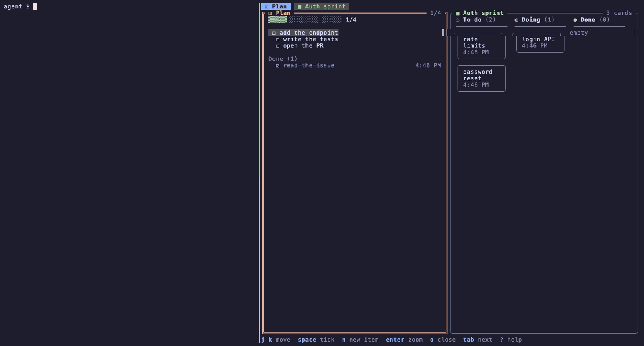Click the 4:46 PM timestamp on 'read the issue'
This screenshot has height=346, width=644.
[x=428, y=66]
